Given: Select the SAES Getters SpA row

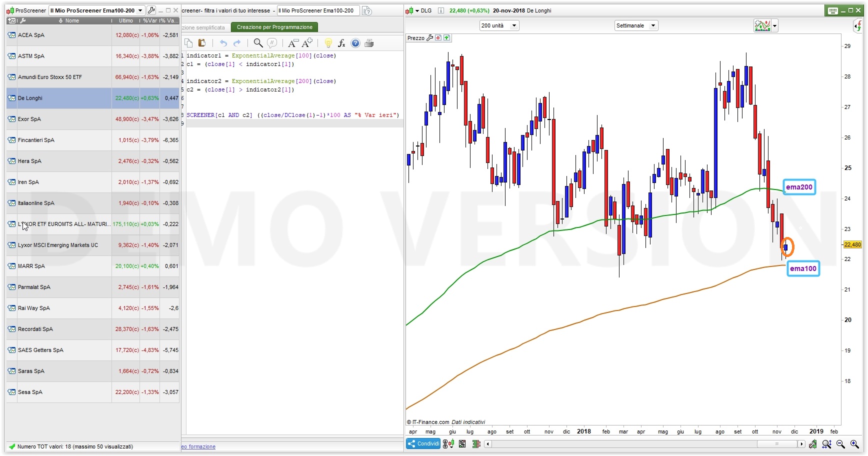Looking at the screenshot, I should pyautogui.click(x=93, y=350).
